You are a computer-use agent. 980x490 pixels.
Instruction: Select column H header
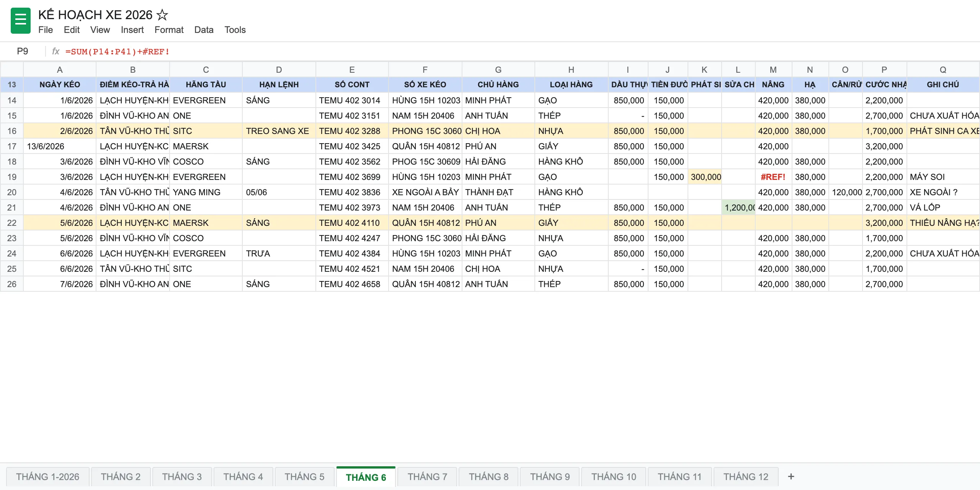pos(571,70)
